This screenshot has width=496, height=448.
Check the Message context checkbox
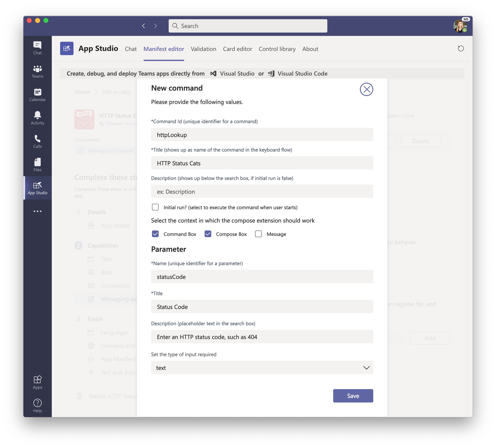click(x=258, y=234)
